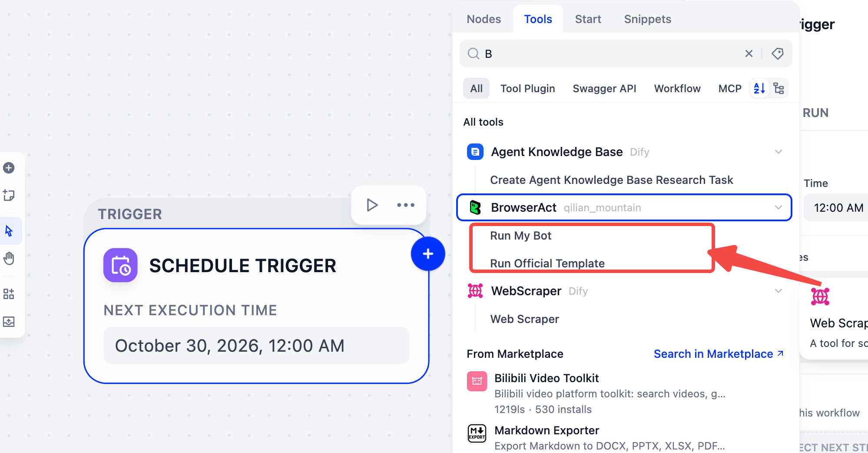This screenshot has width=868, height=453.
Task: Open the tag filter icon
Action: (x=777, y=53)
